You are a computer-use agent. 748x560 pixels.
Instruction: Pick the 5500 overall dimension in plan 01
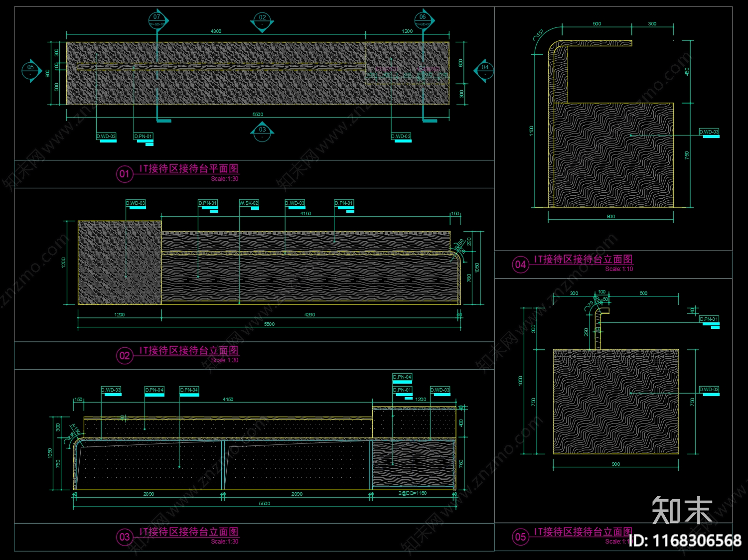click(x=258, y=115)
